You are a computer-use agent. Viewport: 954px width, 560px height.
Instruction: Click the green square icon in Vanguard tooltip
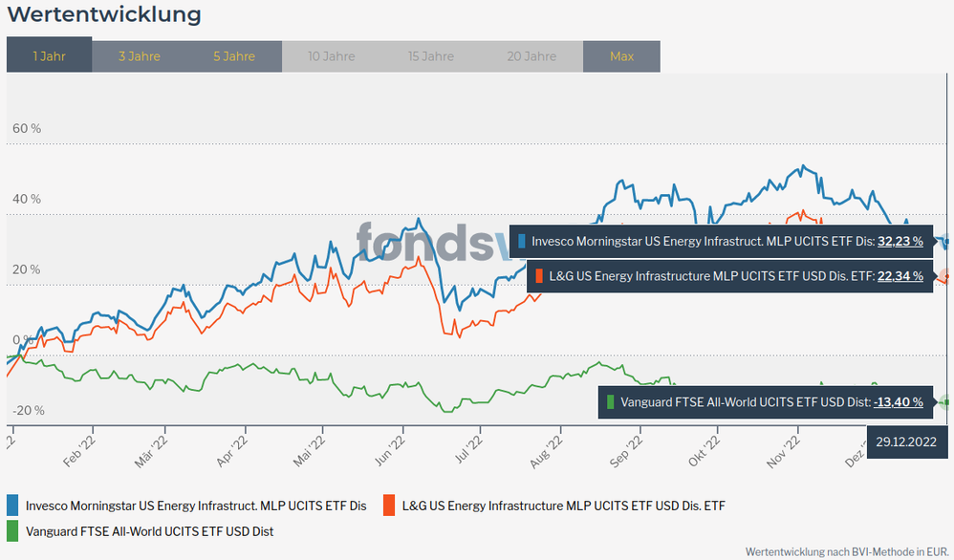click(611, 402)
